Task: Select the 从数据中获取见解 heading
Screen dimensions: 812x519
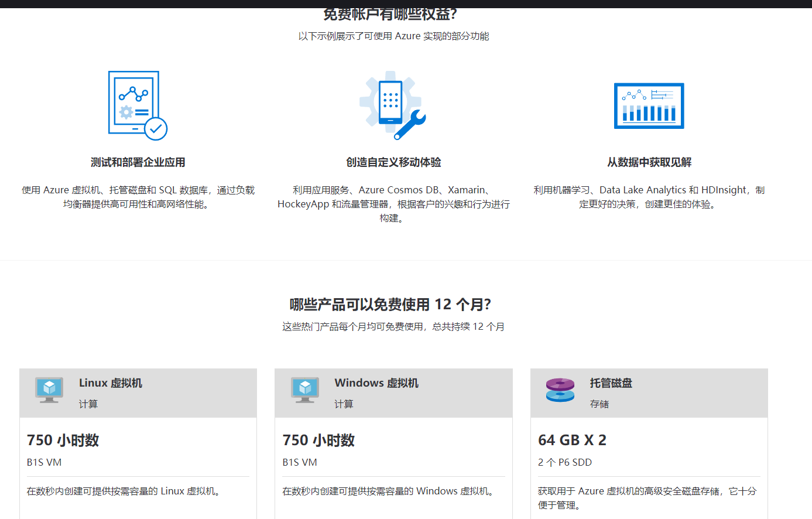Action: coord(649,162)
